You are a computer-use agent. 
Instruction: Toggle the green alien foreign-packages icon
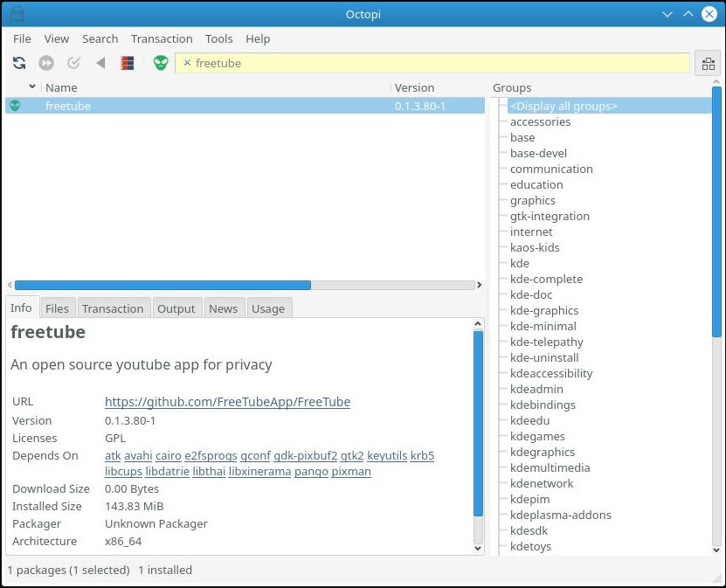[161, 63]
